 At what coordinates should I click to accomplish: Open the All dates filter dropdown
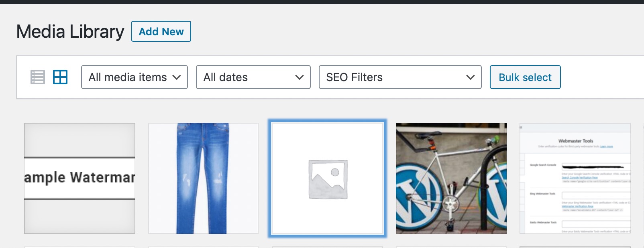(x=253, y=77)
